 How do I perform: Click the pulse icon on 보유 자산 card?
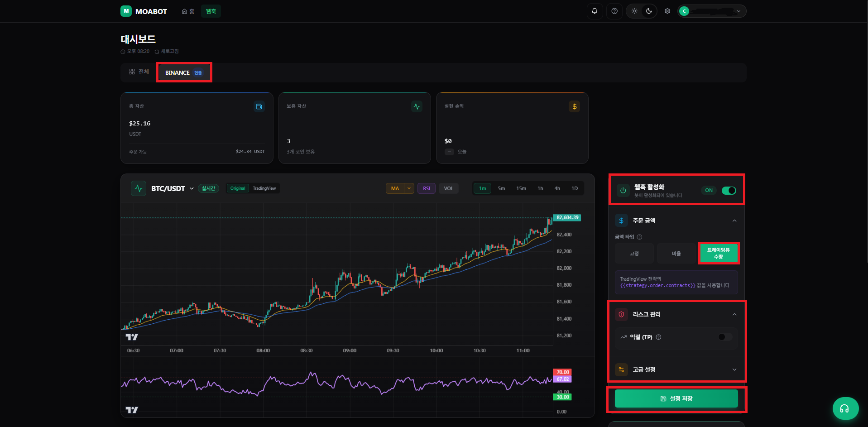coord(417,106)
